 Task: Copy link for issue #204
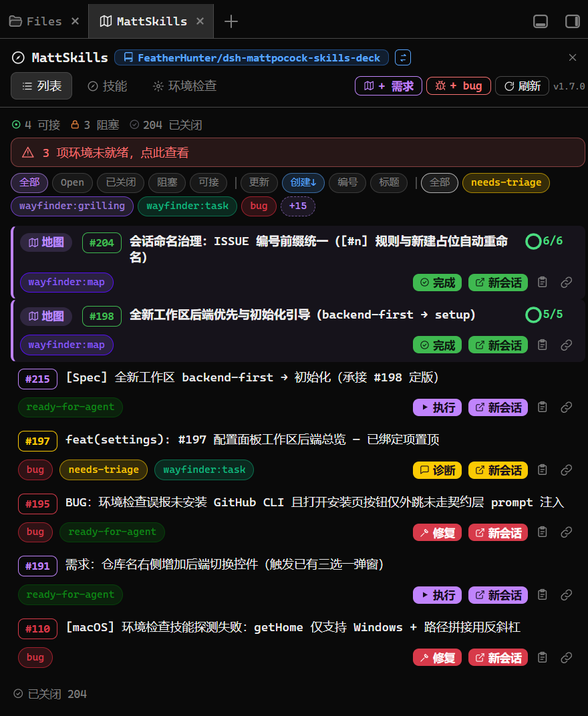pos(567,283)
